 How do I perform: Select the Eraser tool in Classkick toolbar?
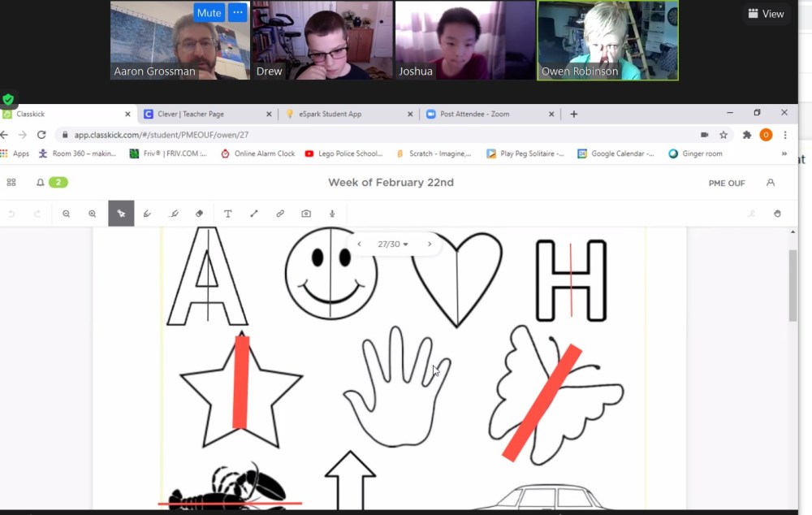200,214
